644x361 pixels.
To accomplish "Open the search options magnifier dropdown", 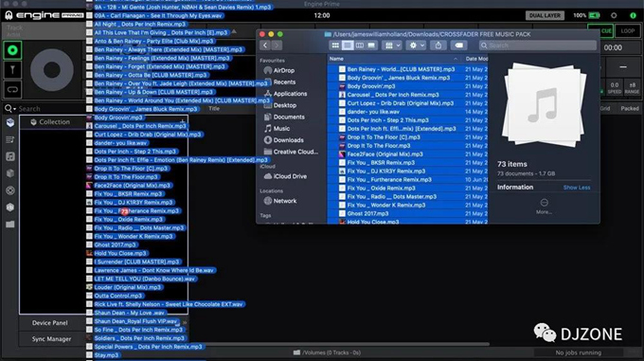I will 9,109.
